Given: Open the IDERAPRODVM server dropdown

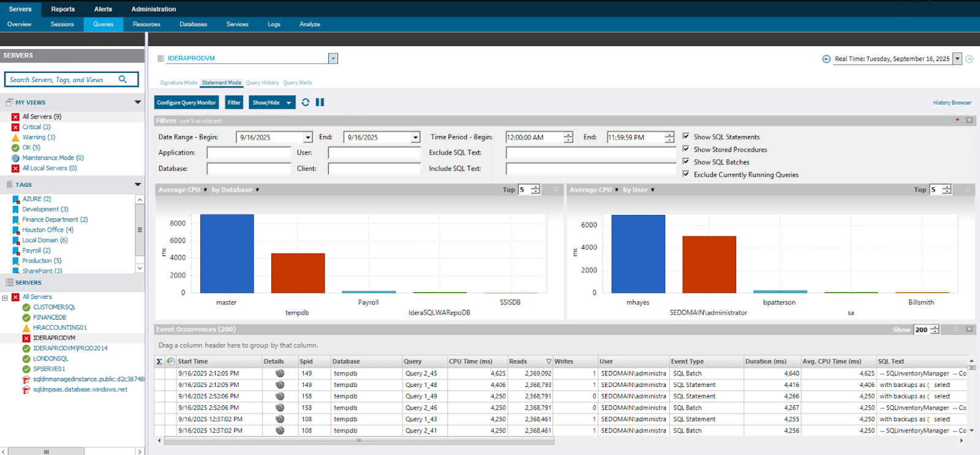Looking at the screenshot, I should click(333, 59).
